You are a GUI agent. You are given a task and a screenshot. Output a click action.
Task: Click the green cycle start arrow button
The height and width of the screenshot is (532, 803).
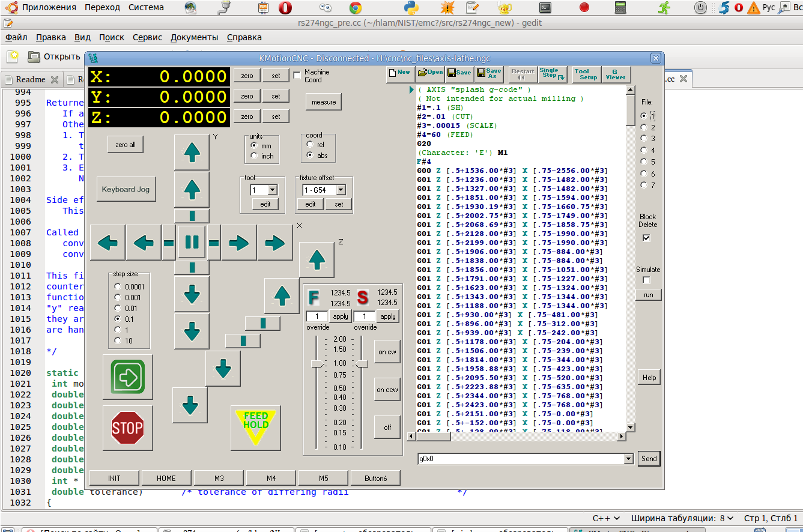(x=127, y=376)
